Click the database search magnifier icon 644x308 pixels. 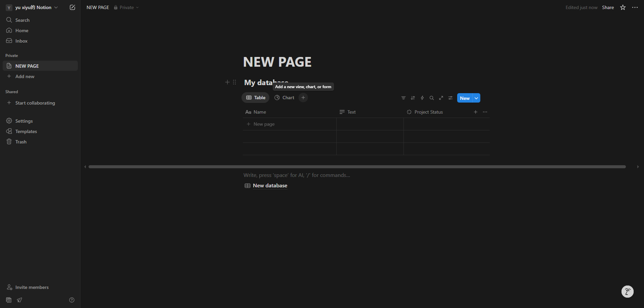(x=432, y=98)
